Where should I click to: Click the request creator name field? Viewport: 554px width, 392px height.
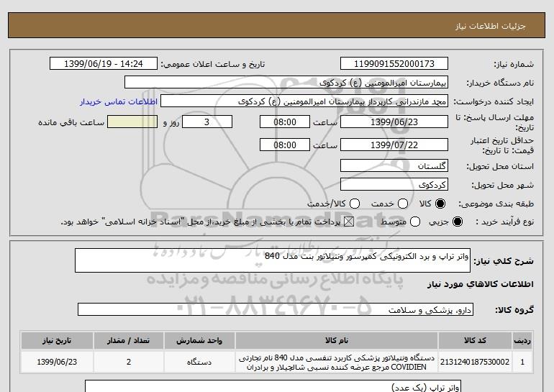[x=304, y=101]
